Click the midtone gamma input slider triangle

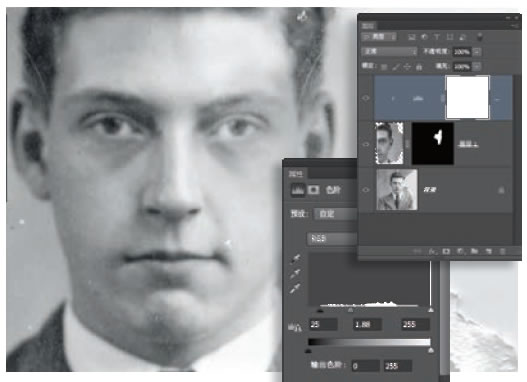pyautogui.click(x=350, y=310)
